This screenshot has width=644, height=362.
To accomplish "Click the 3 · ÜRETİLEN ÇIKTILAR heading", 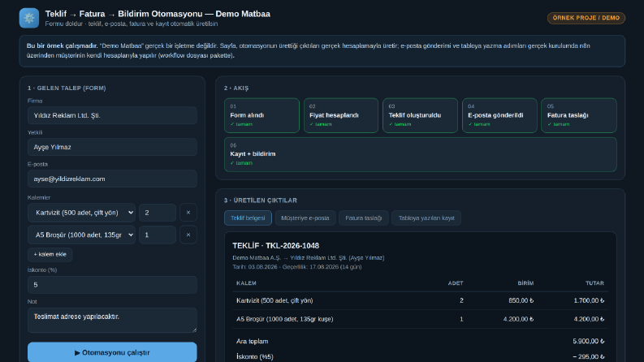I will (261, 200).
